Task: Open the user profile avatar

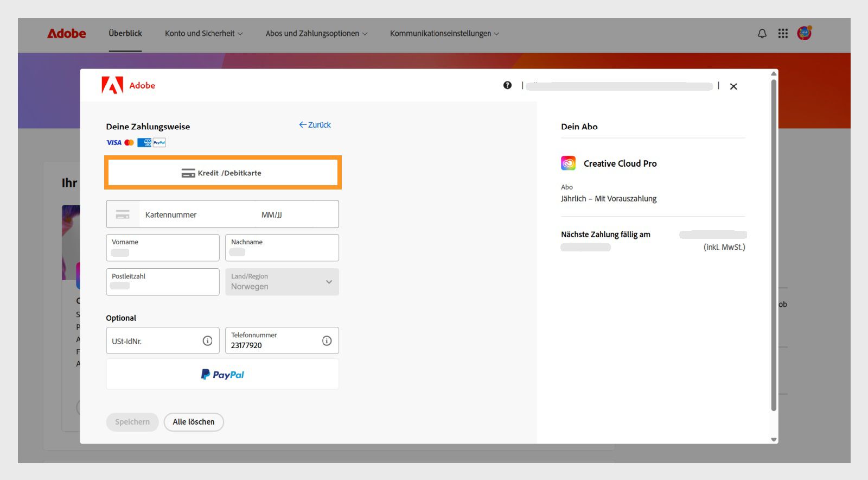Action: coord(804,33)
